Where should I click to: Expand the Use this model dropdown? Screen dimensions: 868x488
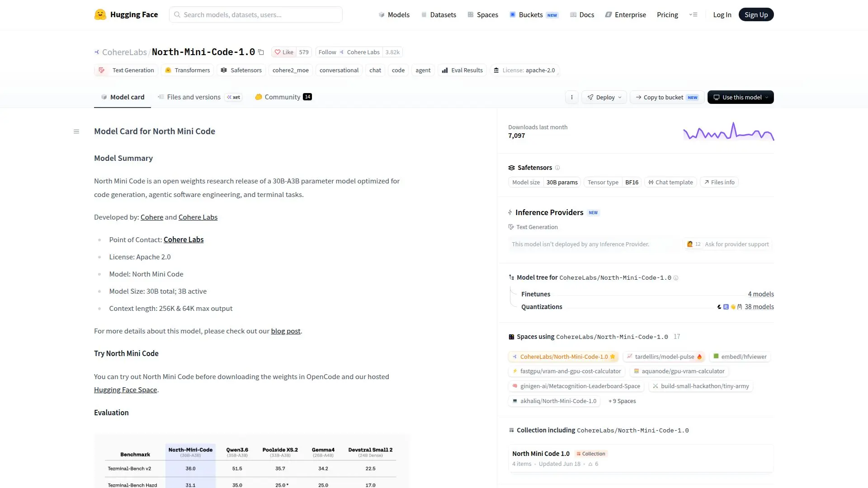click(x=741, y=97)
